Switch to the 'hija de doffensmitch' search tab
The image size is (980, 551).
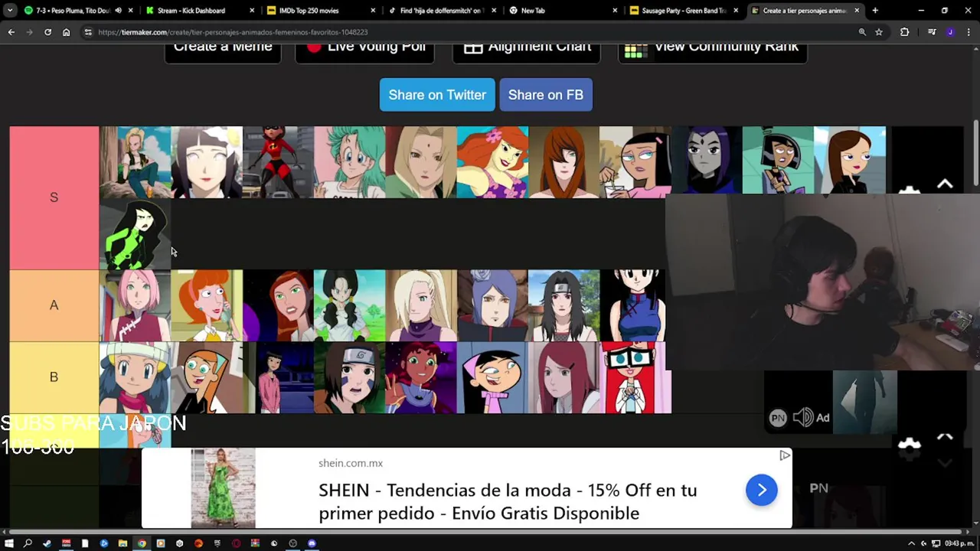443,11
